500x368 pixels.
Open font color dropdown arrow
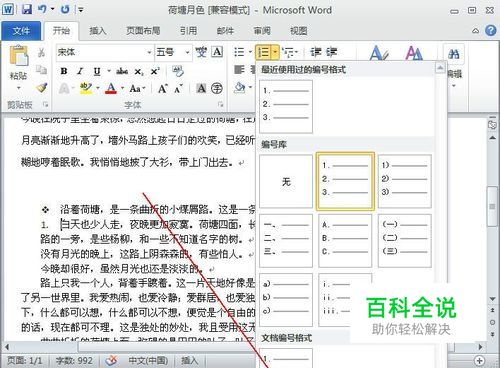[x=122, y=88]
